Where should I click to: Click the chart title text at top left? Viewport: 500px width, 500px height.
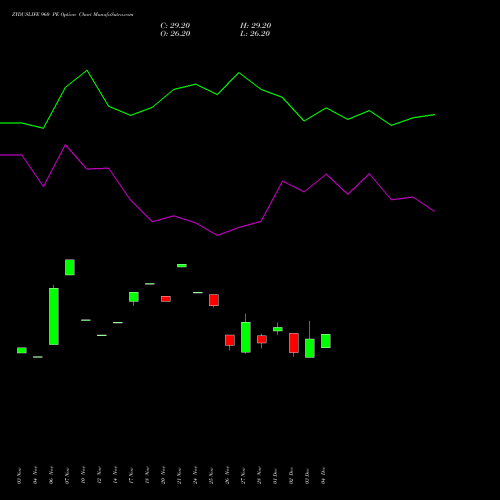pyautogui.click(x=72, y=15)
